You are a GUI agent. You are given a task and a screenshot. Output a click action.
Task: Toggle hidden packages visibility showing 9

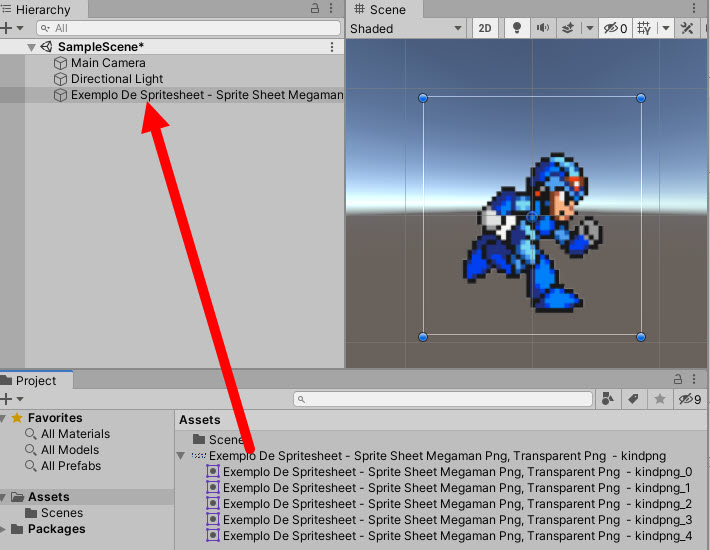coord(690,399)
